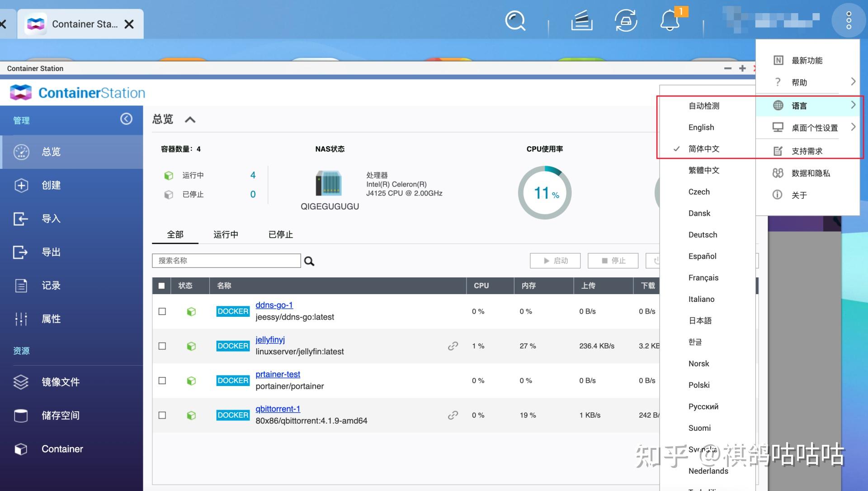Collapse the 总览 overview section caret
The image size is (868, 491).
point(190,119)
